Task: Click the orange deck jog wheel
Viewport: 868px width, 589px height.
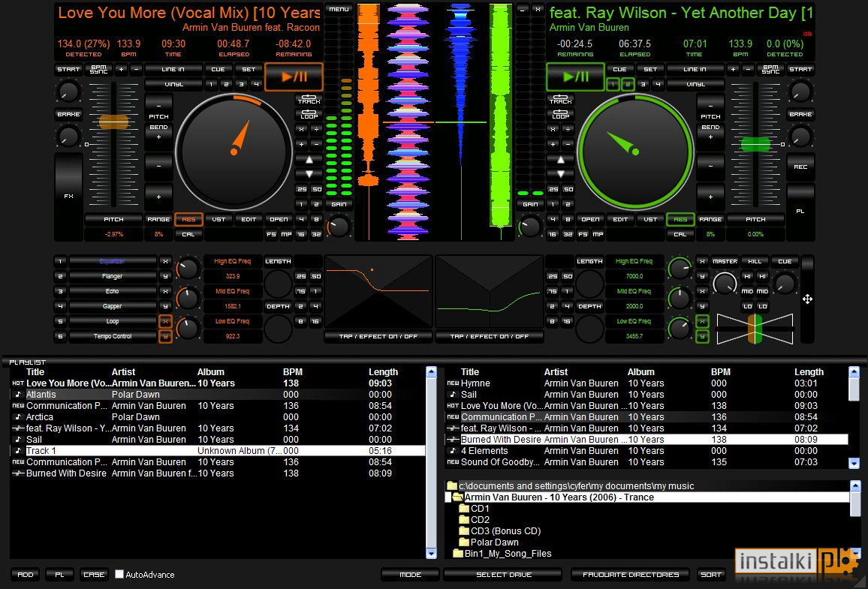Action: [234, 152]
